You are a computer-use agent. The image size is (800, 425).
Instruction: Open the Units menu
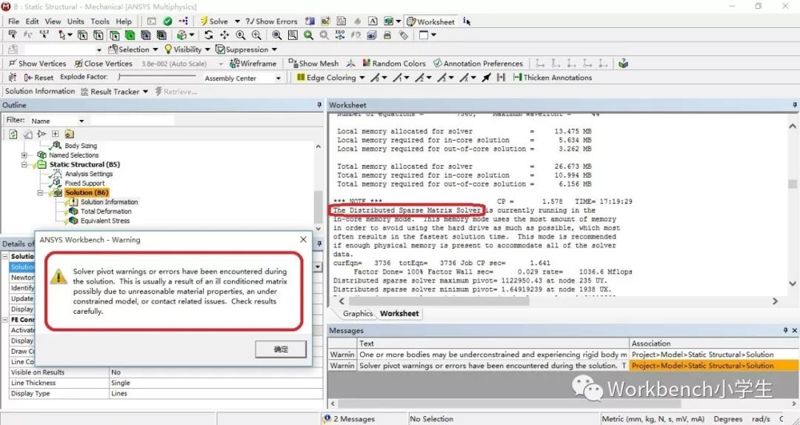(76, 21)
